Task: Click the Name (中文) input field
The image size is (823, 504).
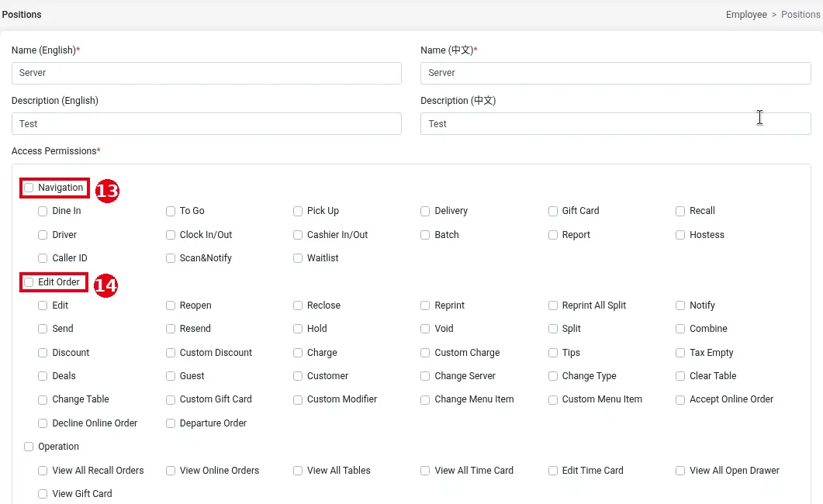Action: coord(615,73)
